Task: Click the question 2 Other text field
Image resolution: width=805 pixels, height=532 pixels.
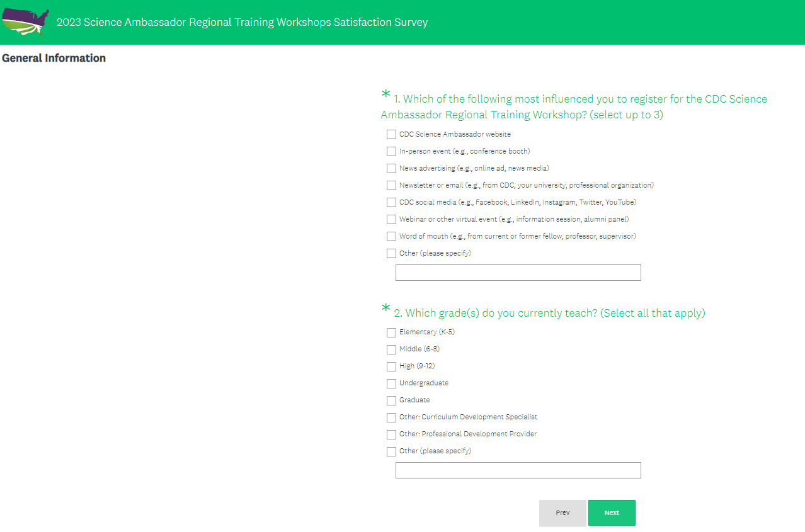Action: (518, 470)
